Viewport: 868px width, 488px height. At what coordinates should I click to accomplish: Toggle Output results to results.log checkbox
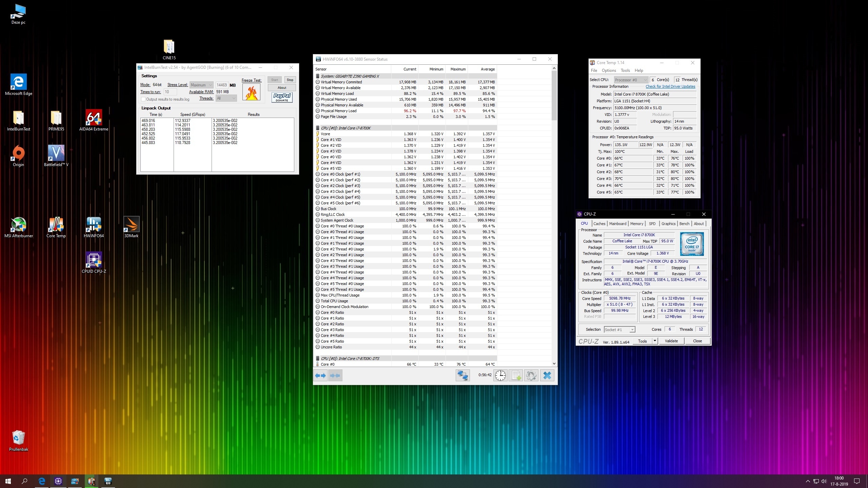click(143, 99)
